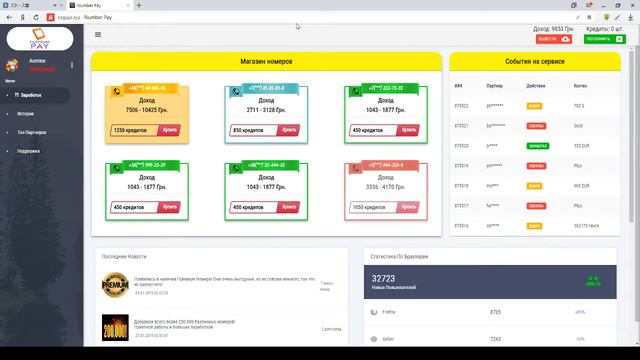This screenshot has width=640, height=360.
Task: Open a new browser tab with plus
Action: [139, 5]
